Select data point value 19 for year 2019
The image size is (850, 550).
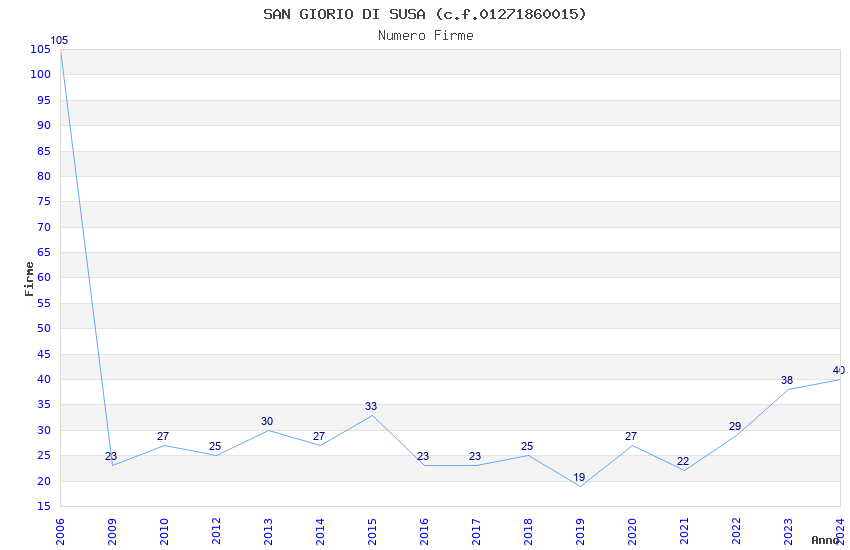pos(579,477)
